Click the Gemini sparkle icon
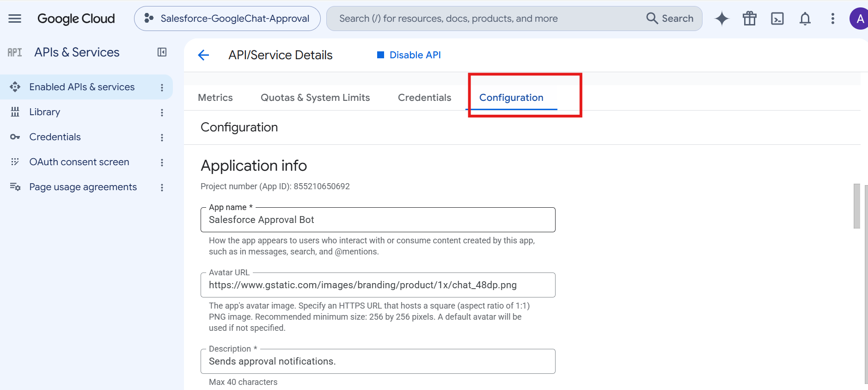Image resolution: width=868 pixels, height=390 pixels. tap(721, 19)
